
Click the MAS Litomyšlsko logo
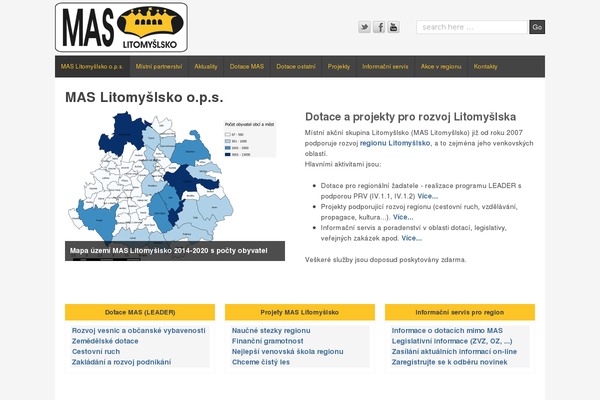[x=121, y=27]
